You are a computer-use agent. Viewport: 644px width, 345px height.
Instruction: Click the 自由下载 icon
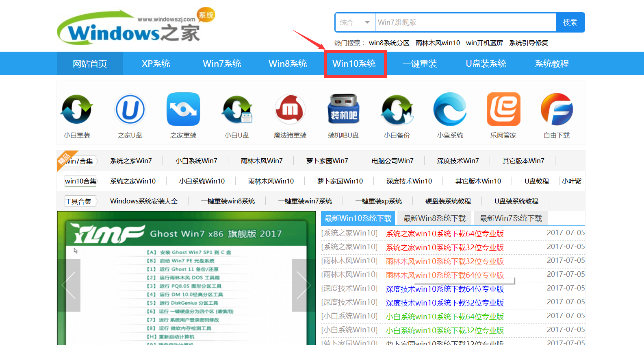[x=557, y=109]
